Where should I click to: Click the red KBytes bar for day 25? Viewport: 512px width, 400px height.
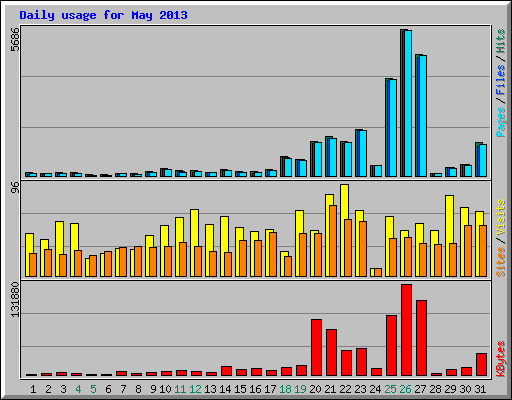[391, 346]
